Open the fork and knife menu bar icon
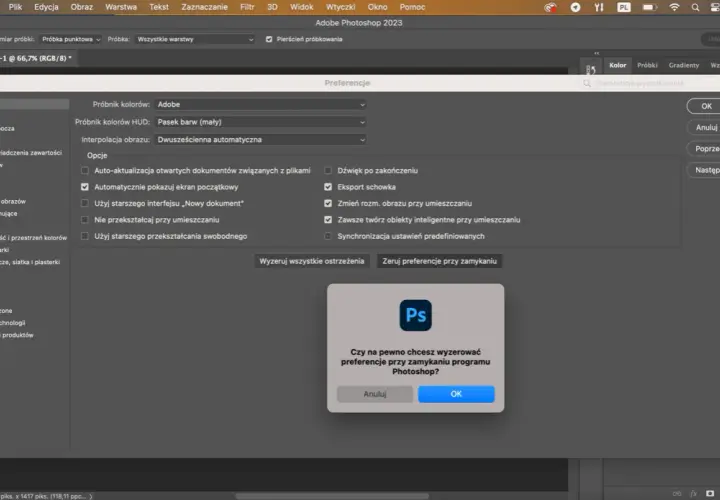The height and width of the screenshot is (500, 720). pyautogui.click(x=599, y=7)
